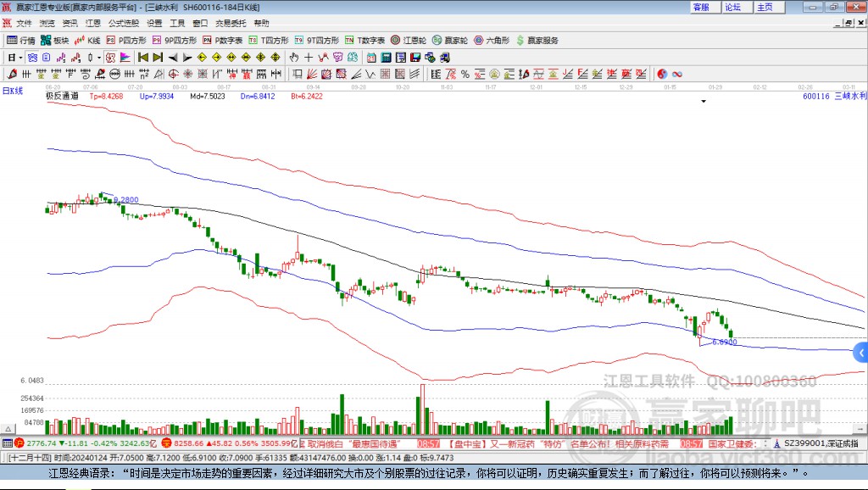The height and width of the screenshot is (490, 868).
Task: Click the 沪 Shanghai index badge
Action: click(20, 443)
